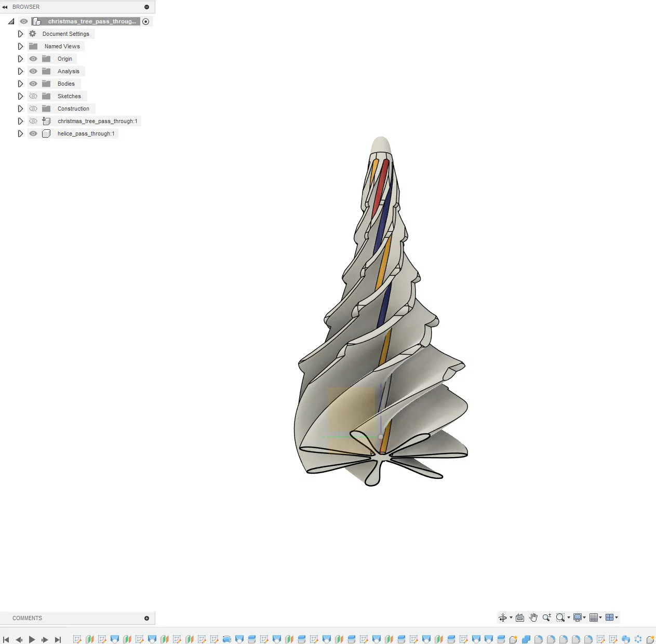The height and width of the screenshot is (644, 656).
Task: Expand christmas_tree_pass_through:1 component
Action: (x=20, y=121)
